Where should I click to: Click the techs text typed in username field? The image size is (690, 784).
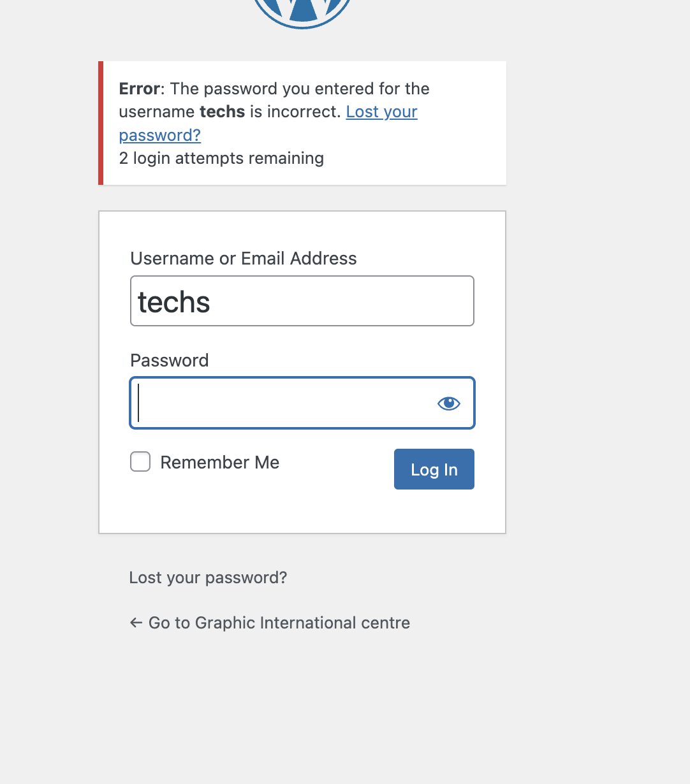pos(173,301)
